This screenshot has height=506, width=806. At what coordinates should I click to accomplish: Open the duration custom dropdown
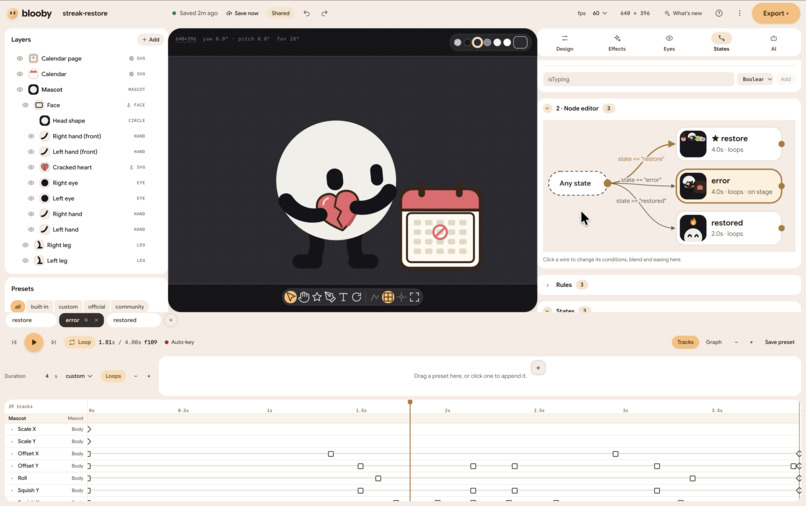tap(79, 376)
